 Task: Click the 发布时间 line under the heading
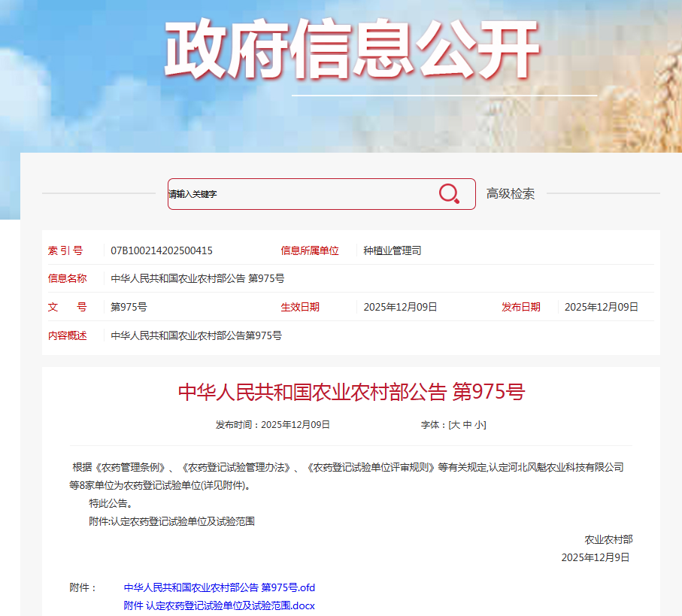click(x=273, y=425)
